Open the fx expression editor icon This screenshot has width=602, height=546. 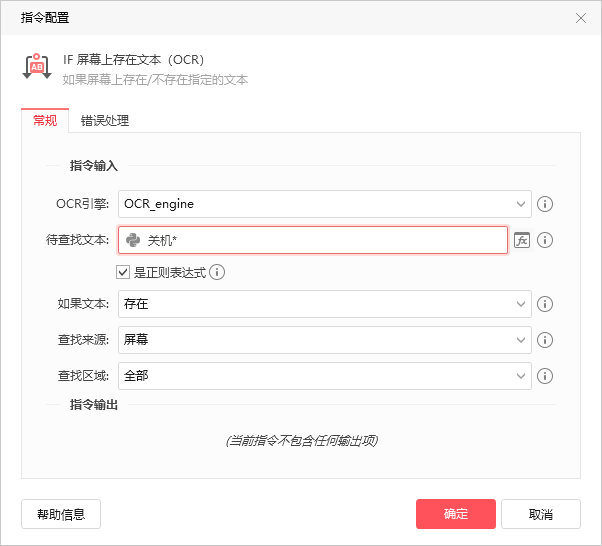[521, 240]
